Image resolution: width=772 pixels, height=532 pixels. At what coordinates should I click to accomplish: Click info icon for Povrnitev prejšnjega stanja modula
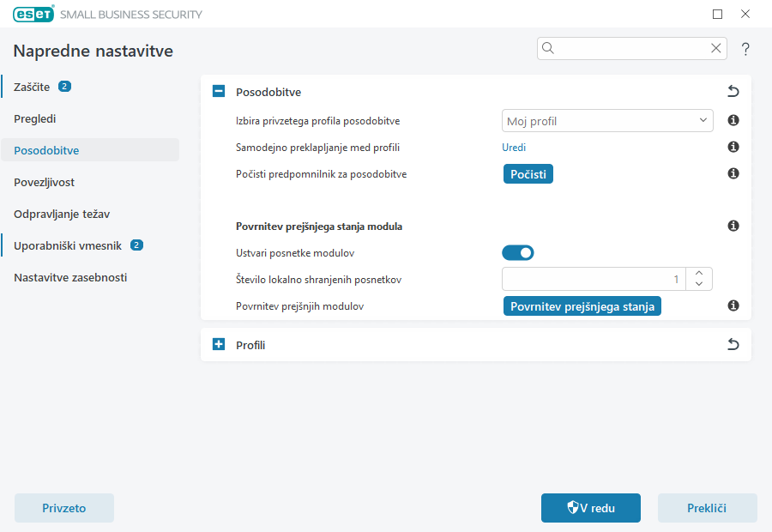[x=733, y=227]
